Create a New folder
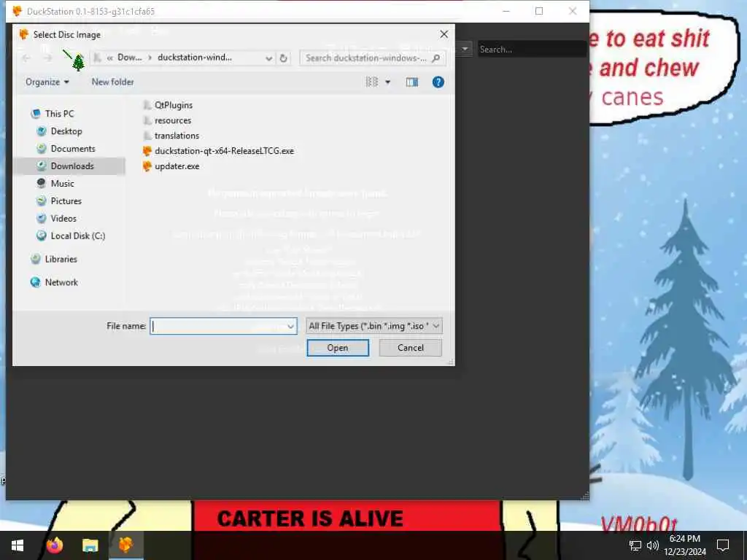 point(112,82)
